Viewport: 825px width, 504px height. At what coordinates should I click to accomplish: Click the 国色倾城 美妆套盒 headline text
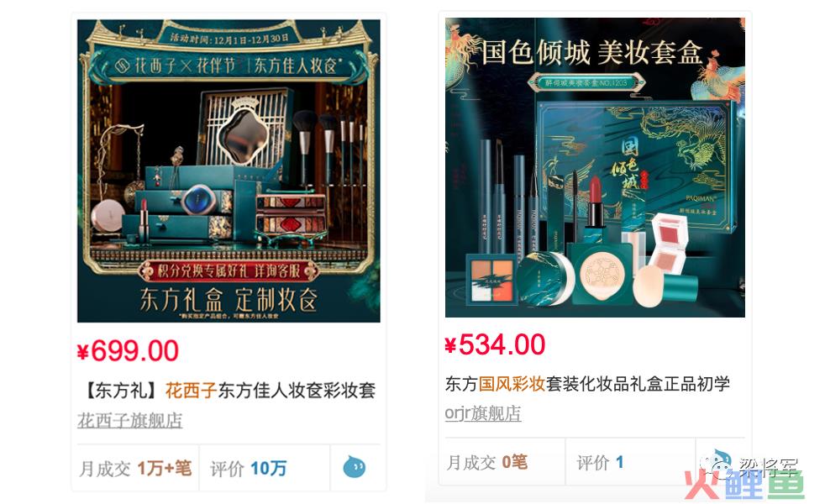592,52
